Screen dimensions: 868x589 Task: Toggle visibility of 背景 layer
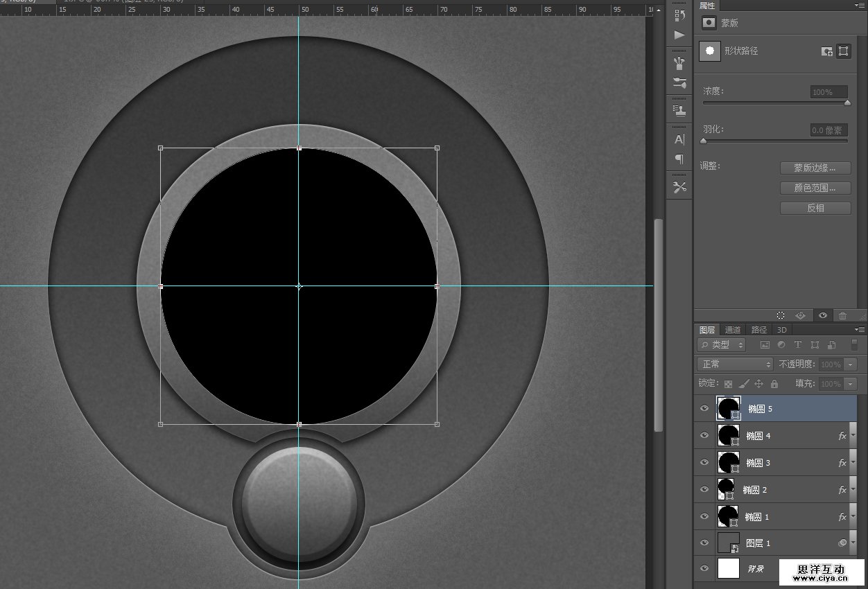[x=704, y=569]
